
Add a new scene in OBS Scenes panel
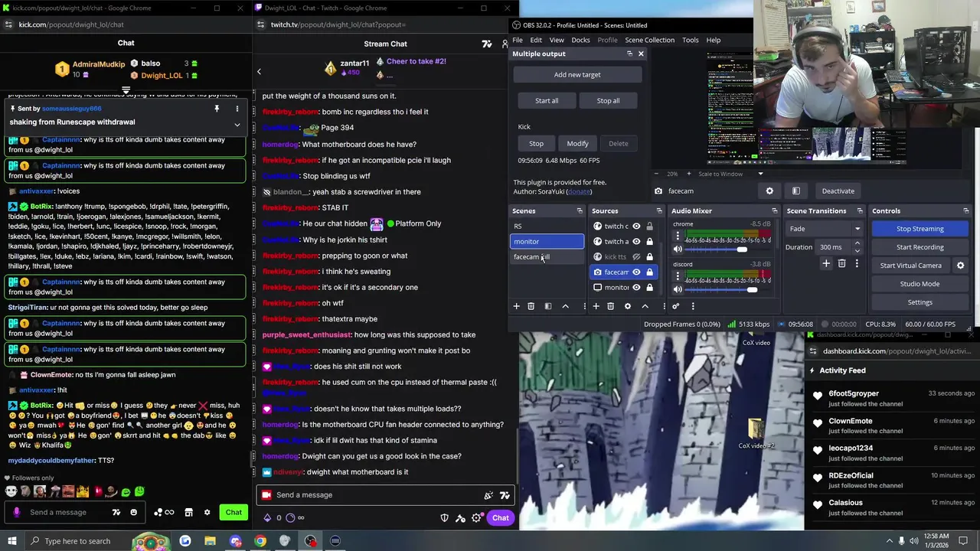(x=516, y=306)
